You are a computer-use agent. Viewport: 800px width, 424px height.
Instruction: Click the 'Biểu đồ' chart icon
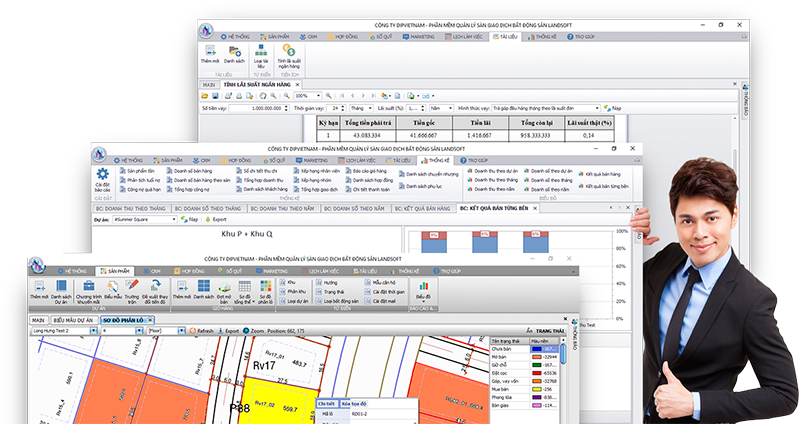pos(423,288)
